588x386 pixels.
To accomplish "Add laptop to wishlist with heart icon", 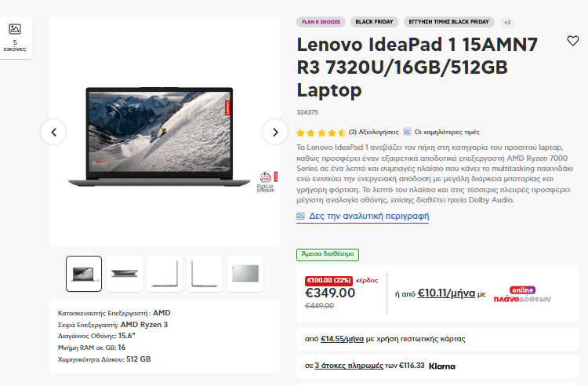I will (572, 41).
